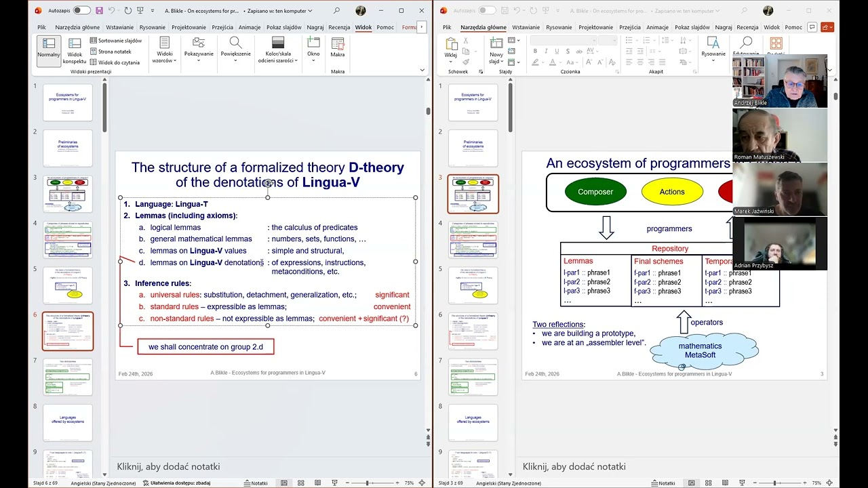Click Notatki button in right status bar
868x488 pixels.
pyautogui.click(x=664, y=483)
